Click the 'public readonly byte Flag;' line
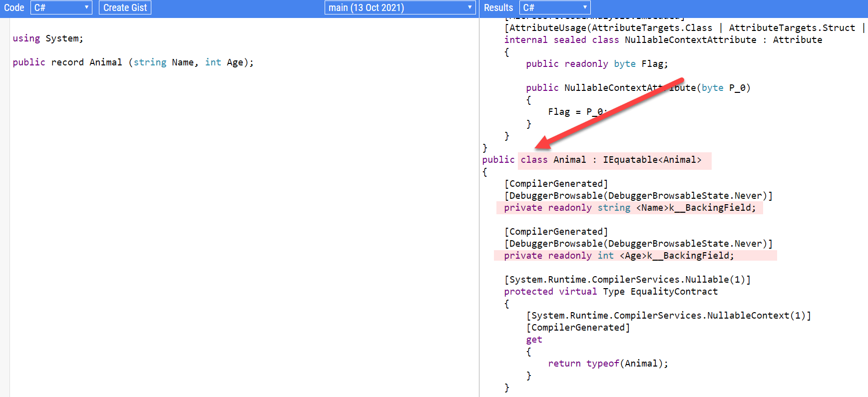Screen dimensions: 868x397 coord(596,64)
